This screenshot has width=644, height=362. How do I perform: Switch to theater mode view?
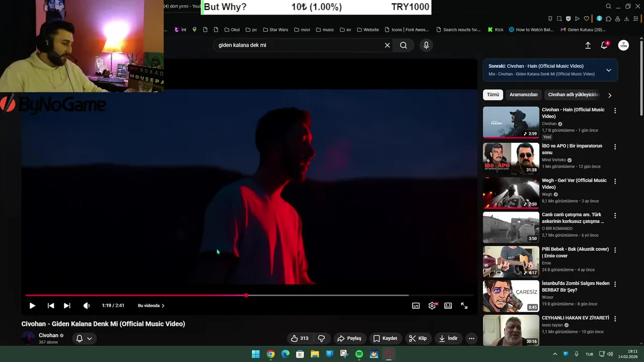point(448,306)
